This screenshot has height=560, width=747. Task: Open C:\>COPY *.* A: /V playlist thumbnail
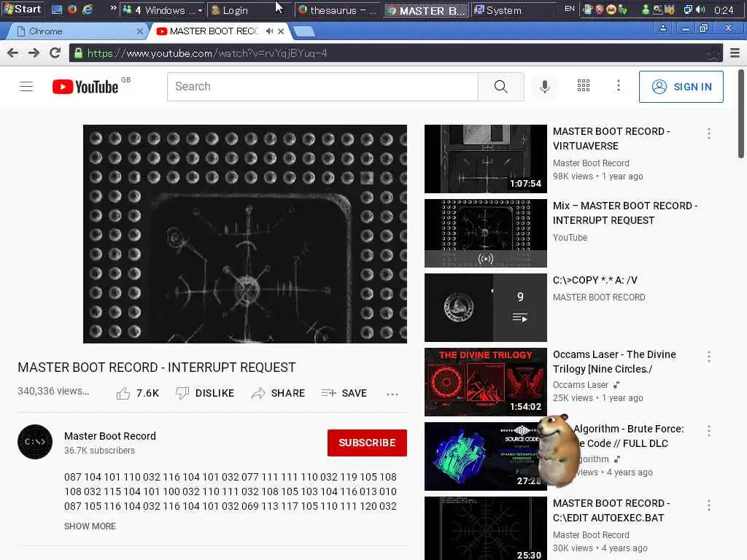(x=485, y=308)
